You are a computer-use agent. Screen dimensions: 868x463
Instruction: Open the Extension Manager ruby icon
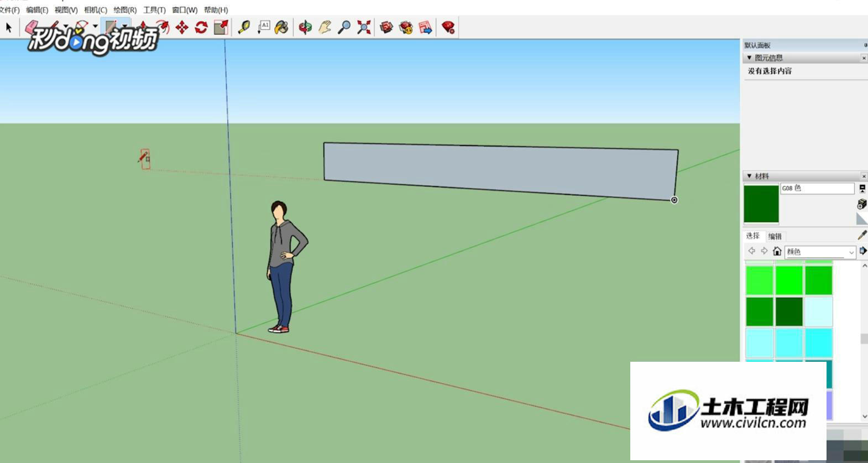(448, 27)
